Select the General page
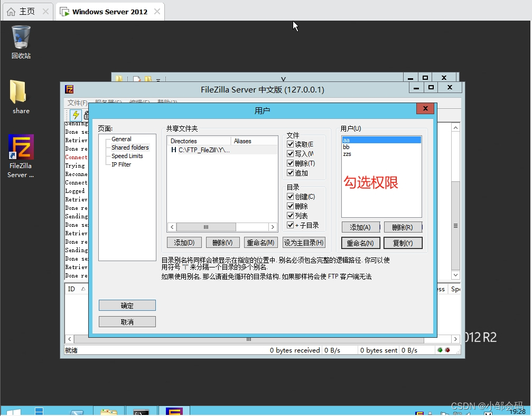This screenshot has height=416, width=532. 121,139
